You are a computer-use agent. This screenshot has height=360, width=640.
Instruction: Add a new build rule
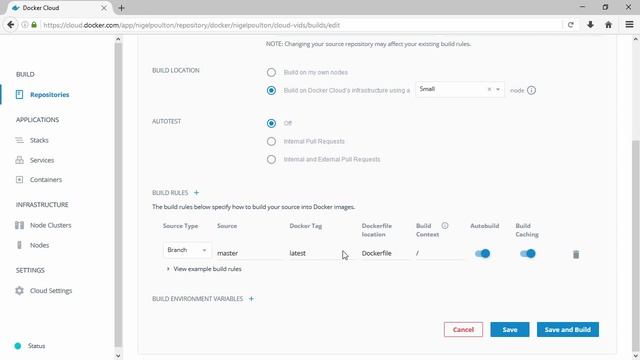pos(196,193)
